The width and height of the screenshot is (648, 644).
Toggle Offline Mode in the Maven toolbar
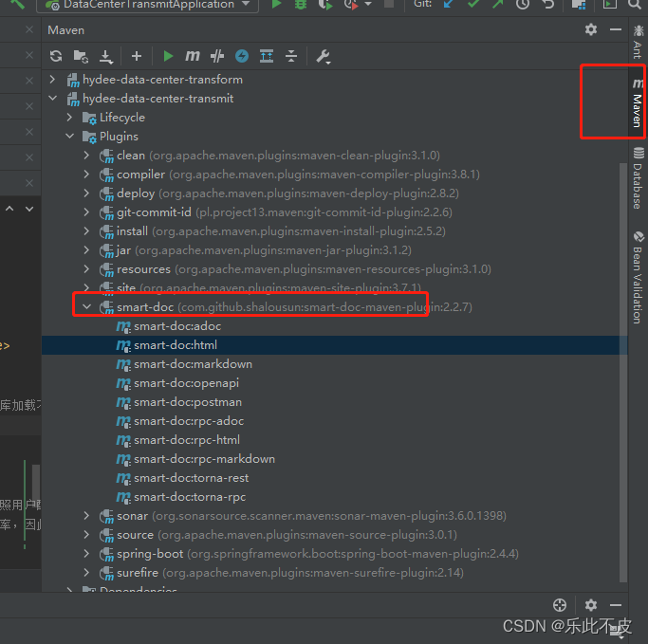coord(217,56)
